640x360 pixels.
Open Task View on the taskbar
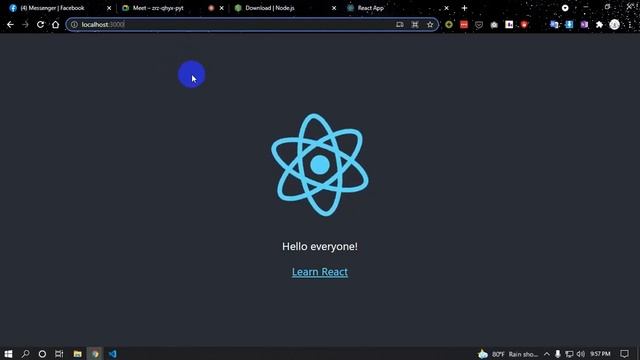[x=59, y=353]
